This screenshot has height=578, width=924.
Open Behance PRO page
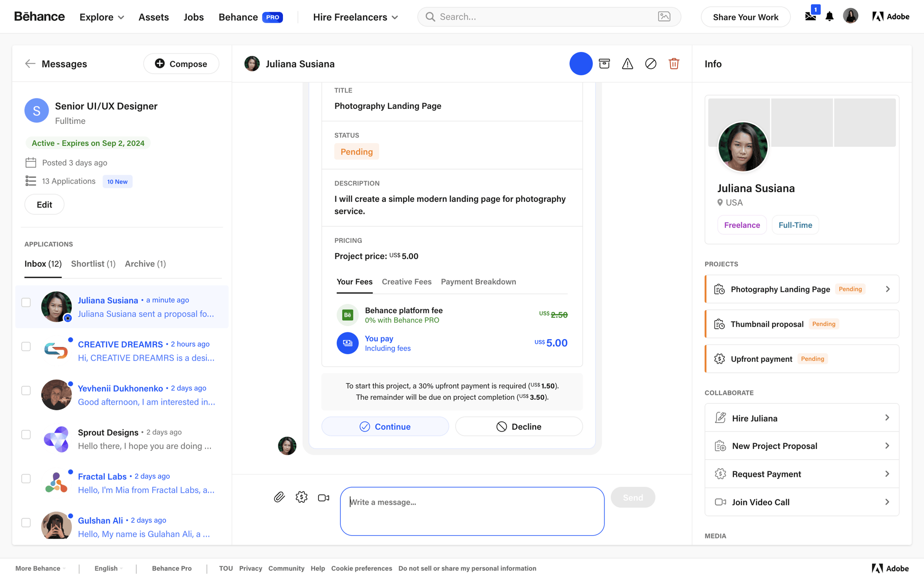click(x=251, y=17)
